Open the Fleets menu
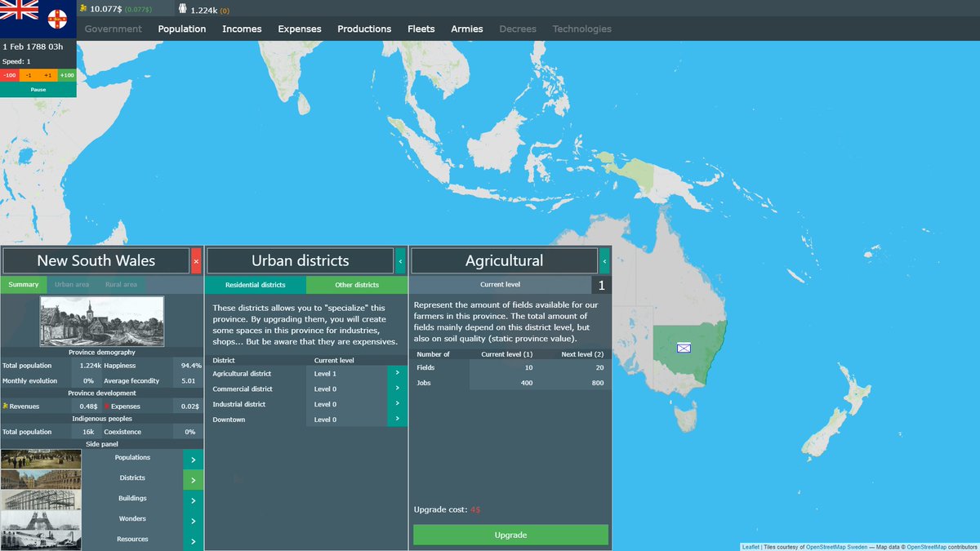Screen dimensions: 980x551 click(421, 29)
